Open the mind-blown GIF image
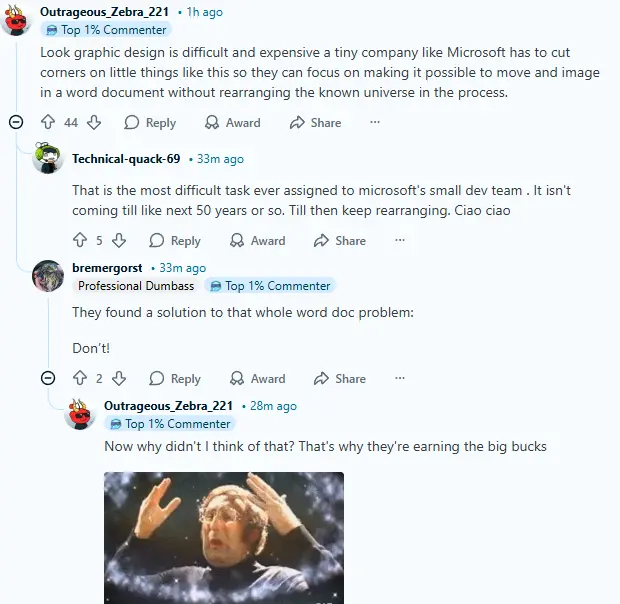The width and height of the screenshot is (620, 604). pos(224,537)
